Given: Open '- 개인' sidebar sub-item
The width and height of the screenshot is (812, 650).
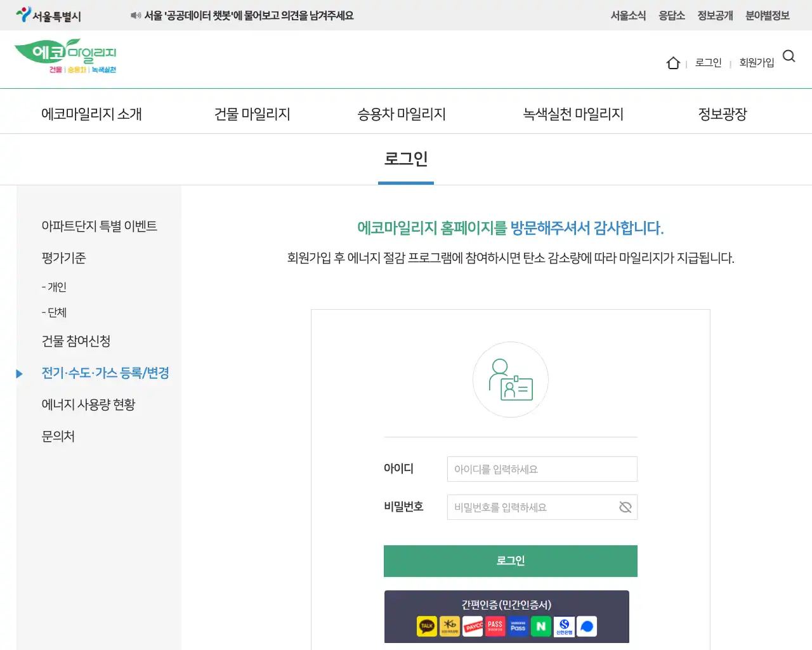Looking at the screenshot, I should tap(54, 287).
